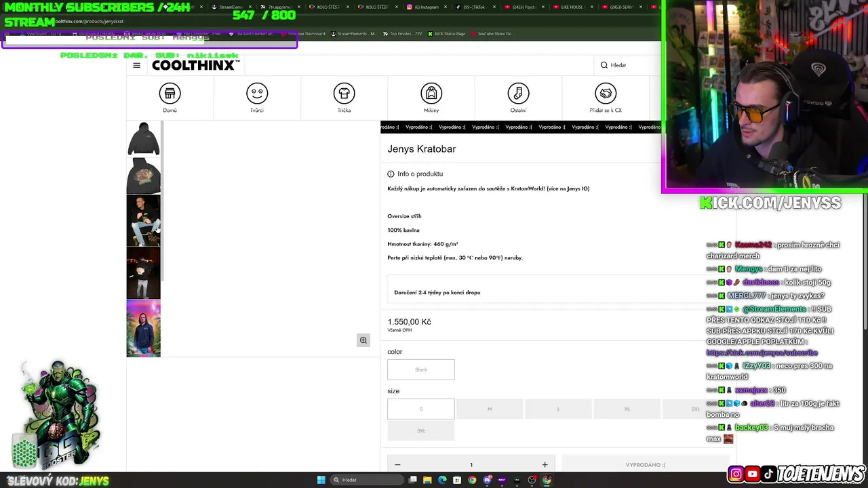Select the hoodie back print thumbnail

pos(144,176)
